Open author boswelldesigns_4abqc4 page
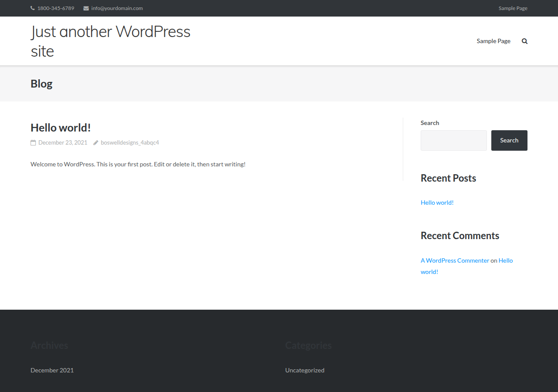The height and width of the screenshot is (392, 558). [x=130, y=142]
